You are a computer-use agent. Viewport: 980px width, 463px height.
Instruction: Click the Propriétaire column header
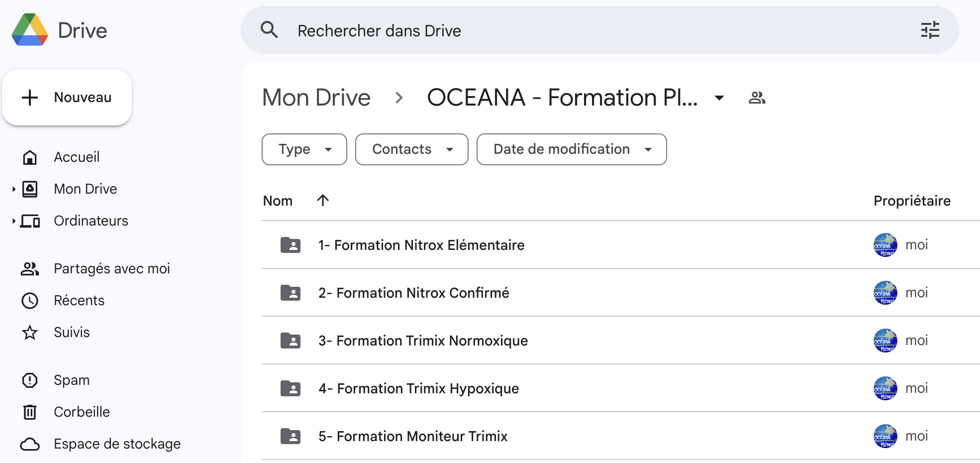pos(912,201)
